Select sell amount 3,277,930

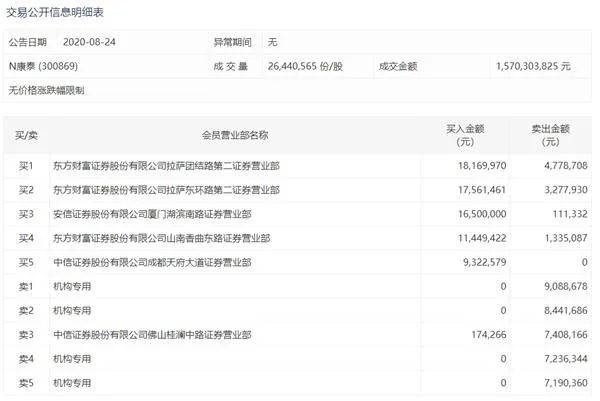pos(566,190)
